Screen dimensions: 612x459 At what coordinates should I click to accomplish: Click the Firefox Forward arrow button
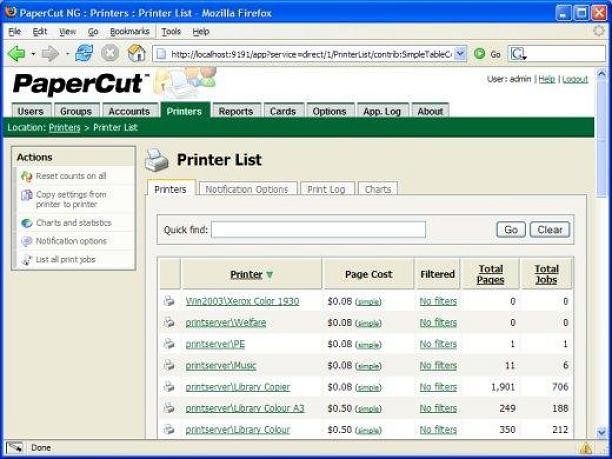point(50,53)
